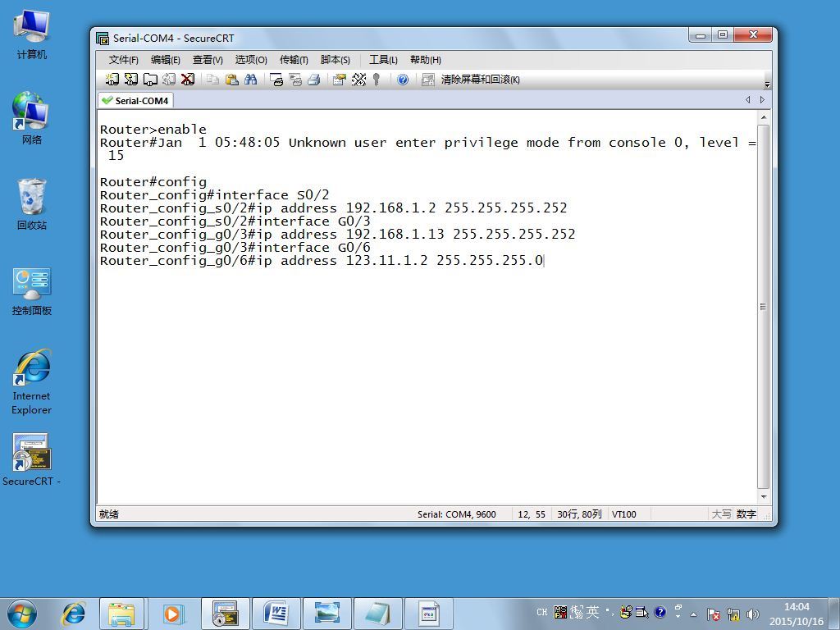Open the 帮助(H) menu
Screen dimensions: 840x630
(426, 59)
